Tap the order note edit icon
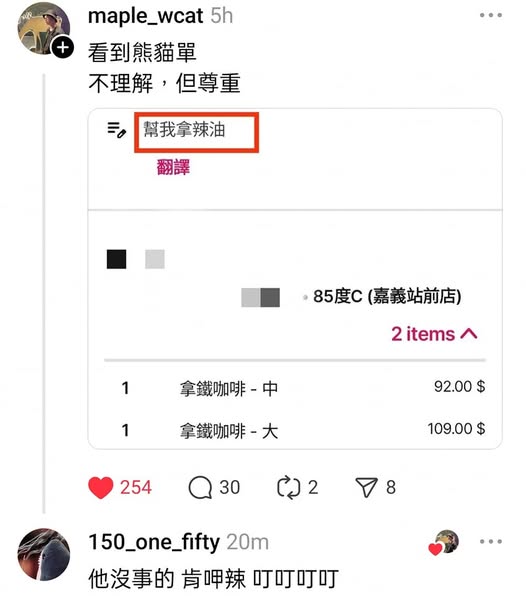Image resolution: width=526 pixels, height=596 pixels. 116,130
